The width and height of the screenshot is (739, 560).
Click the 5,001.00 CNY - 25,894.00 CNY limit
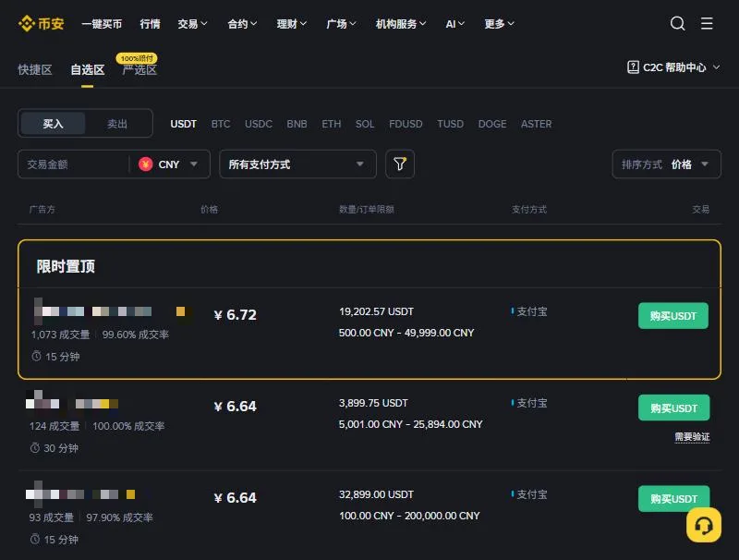pos(410,424)
